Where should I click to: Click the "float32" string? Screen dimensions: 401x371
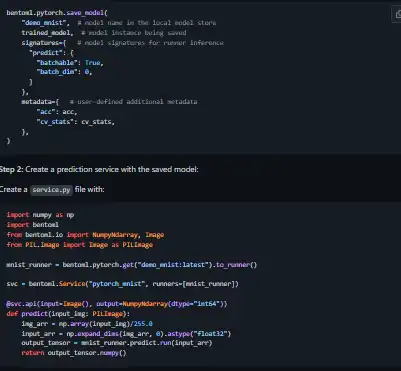[x=211, y=334]
